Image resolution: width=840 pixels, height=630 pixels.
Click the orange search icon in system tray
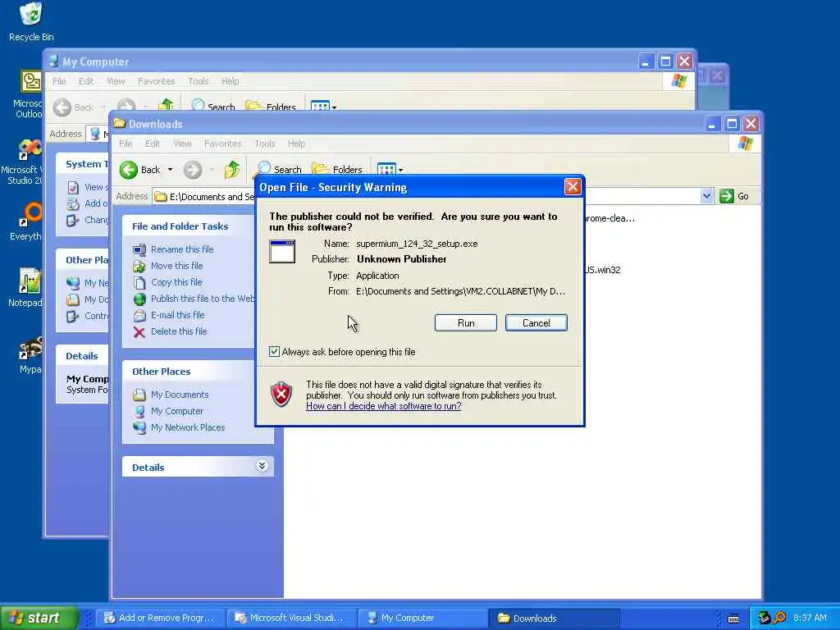coord(780,619)
